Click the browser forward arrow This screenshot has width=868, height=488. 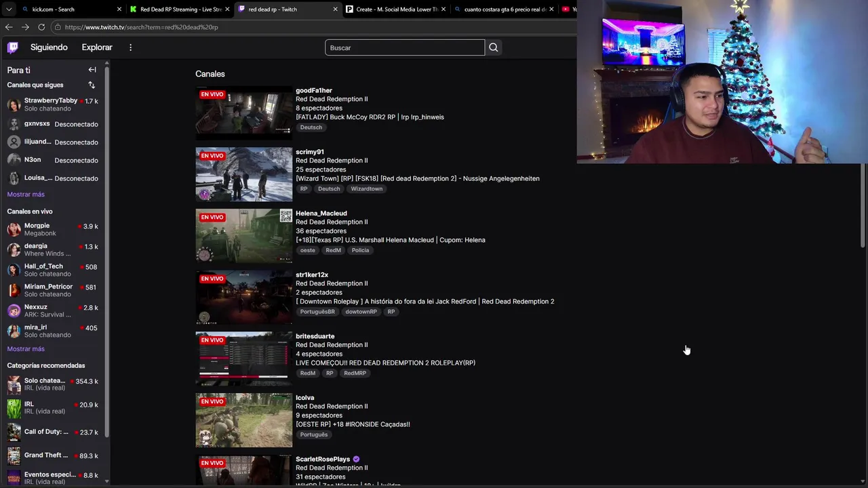coord(25,27)
